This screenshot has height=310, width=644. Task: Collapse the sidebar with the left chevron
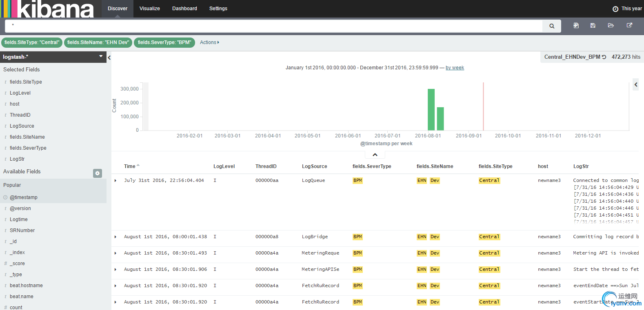click(109, 58)
